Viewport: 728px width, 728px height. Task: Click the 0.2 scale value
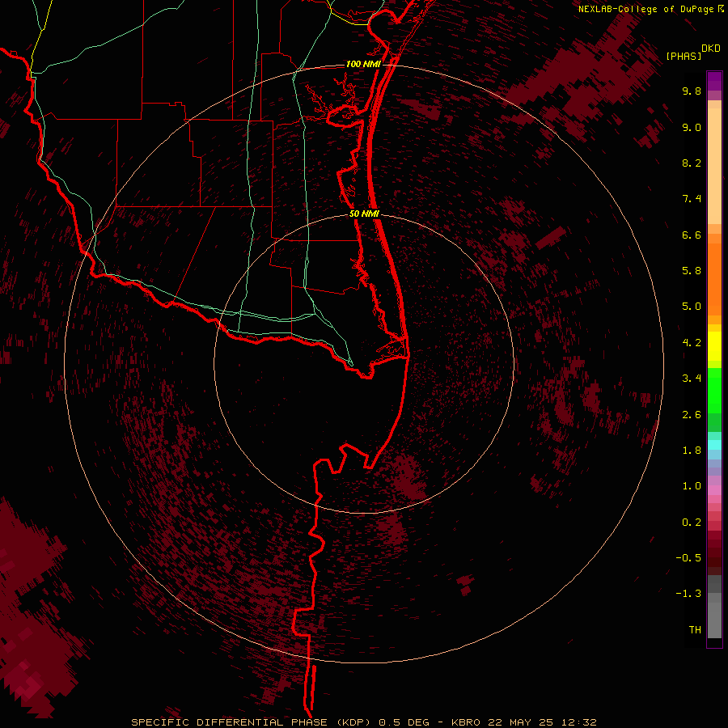tap(692, 523)
